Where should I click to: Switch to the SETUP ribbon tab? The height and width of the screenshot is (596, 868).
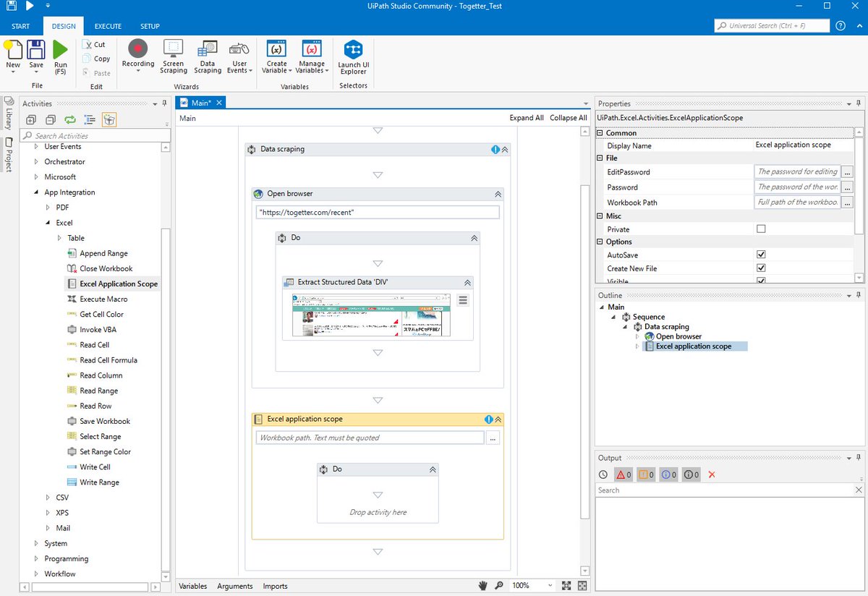click(x=150, y=27)
